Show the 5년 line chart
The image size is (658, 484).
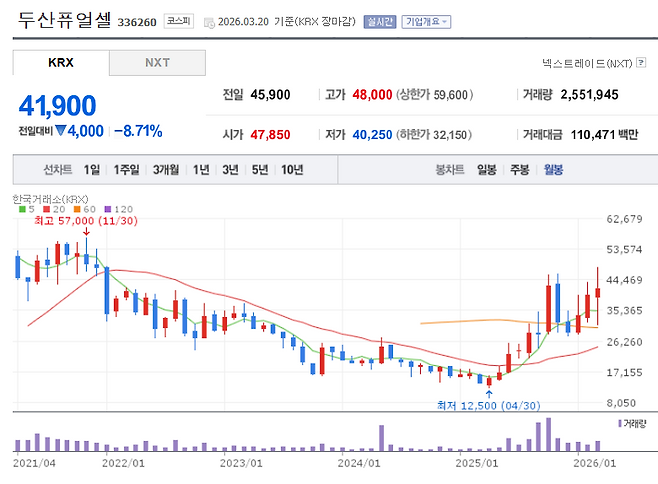tap(260, 170)
